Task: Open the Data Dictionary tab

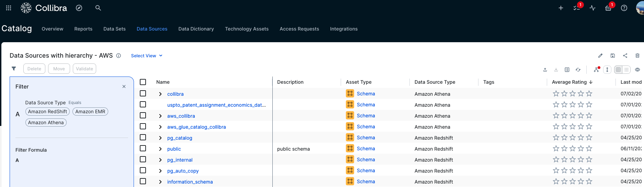Action: [196, 29]
